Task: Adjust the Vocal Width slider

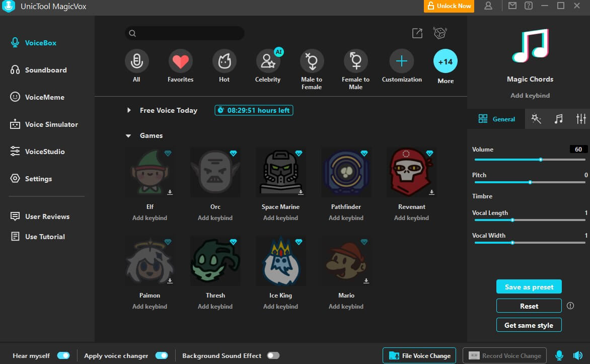Action: point(530,243)
